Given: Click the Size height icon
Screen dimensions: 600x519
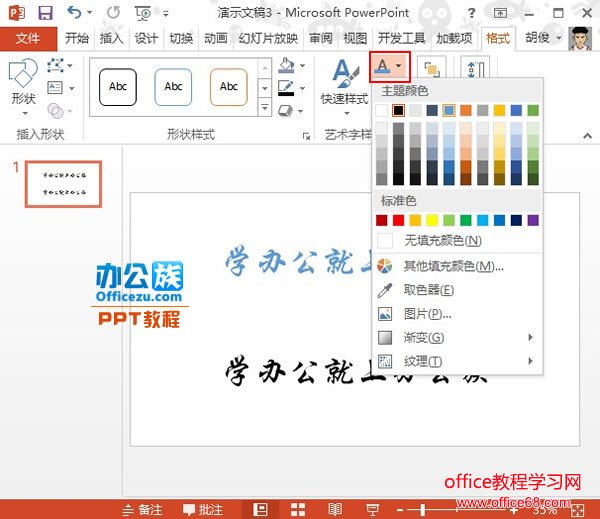Looking at the screenshot, I should point(474,69).
